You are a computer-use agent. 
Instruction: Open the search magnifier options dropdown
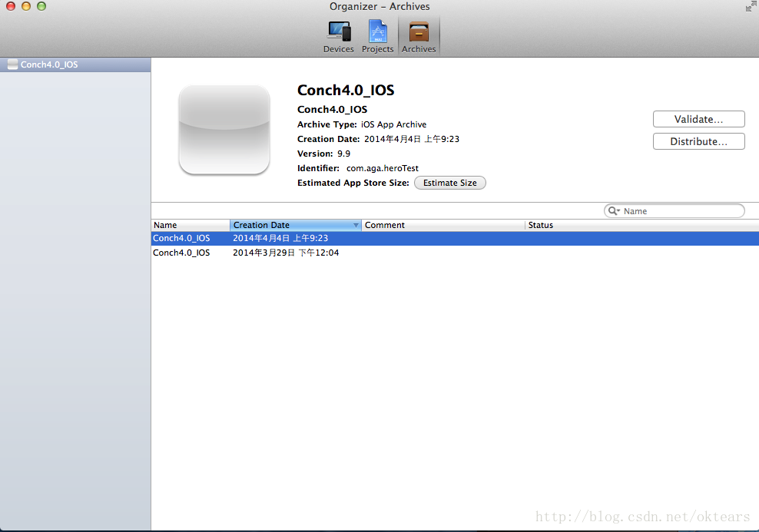point(614,211)
